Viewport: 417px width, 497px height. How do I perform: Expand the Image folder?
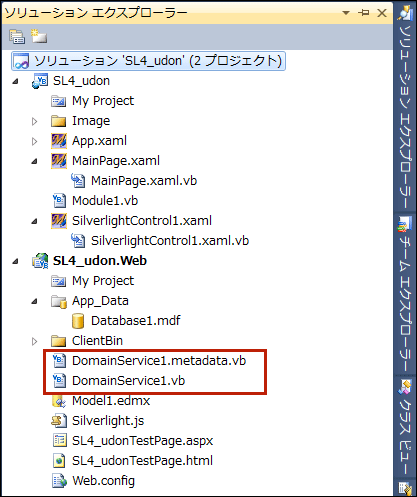[x=34, y=121]
